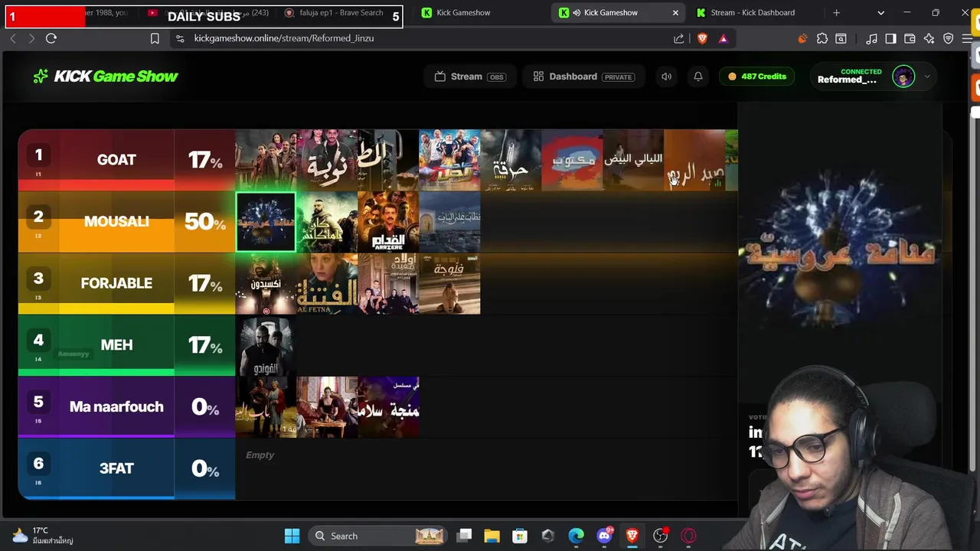Toggle the browser sidebar panel icon

click(x=890, y=38)
